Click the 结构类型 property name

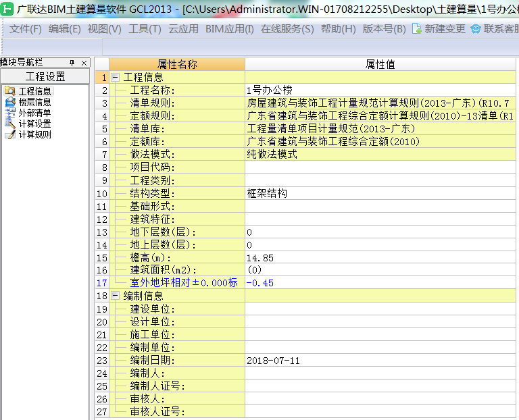[152, 193]
